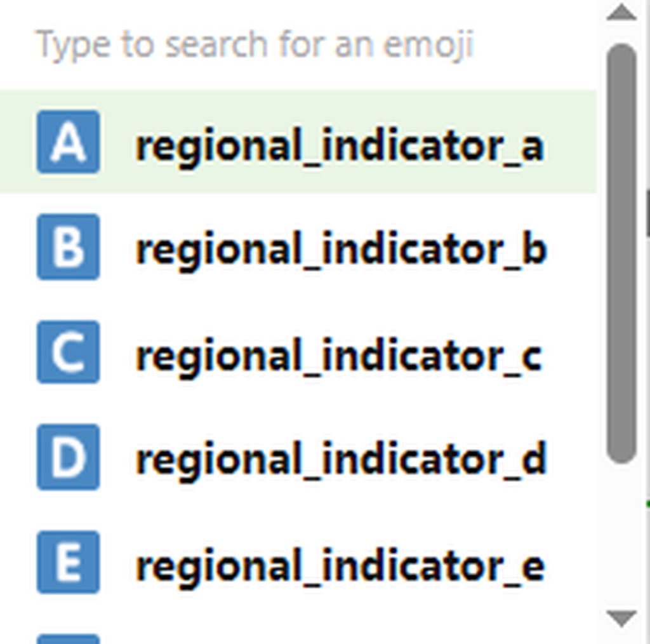Viewport: 650px width, 644px height.
Task: Click the scrollbar up arrow
Action: (621, 13)
